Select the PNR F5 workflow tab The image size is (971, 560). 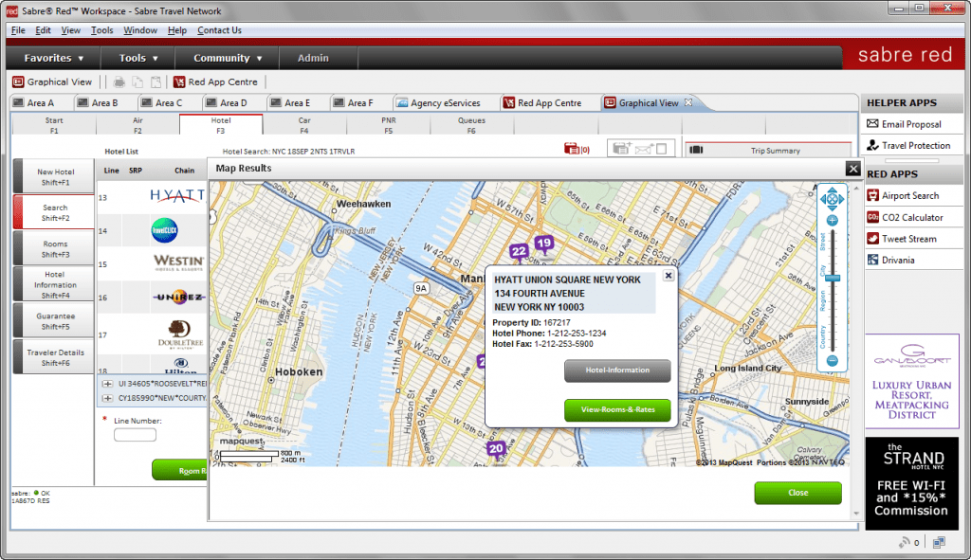[388, 125]
